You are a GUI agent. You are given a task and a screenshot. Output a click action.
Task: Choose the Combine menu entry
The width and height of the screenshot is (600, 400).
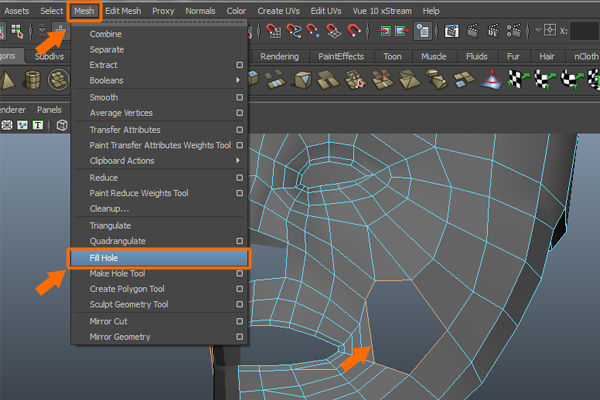[106, 34]
